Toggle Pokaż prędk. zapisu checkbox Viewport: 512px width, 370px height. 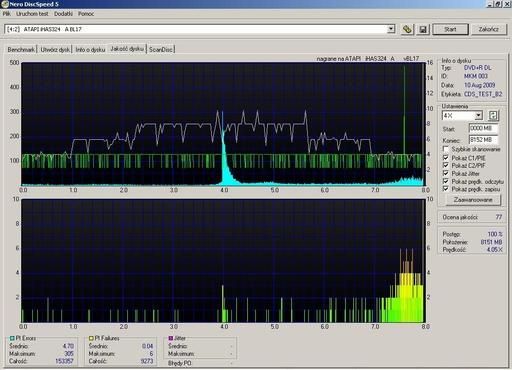(x=446, y=189)
